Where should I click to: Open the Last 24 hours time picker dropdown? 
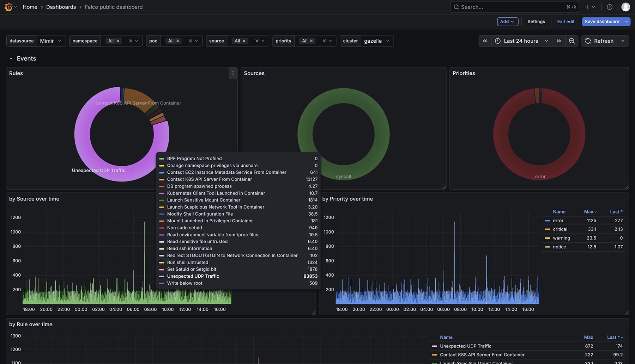[521, 41]
